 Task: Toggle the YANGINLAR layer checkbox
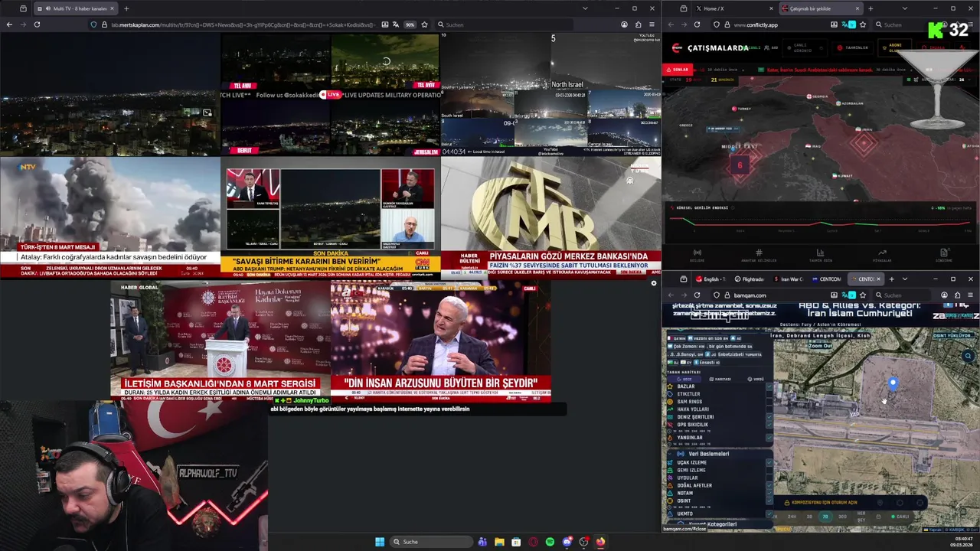point(769,438)
